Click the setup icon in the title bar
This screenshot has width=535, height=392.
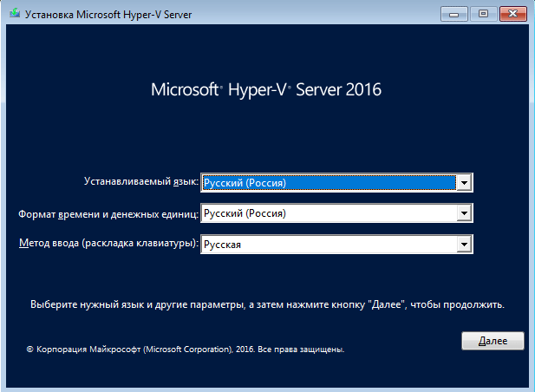tap(15, 14)
